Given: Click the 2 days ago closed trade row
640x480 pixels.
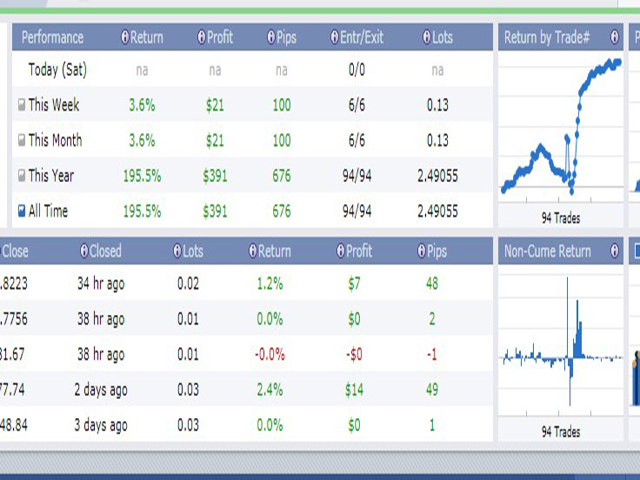Looking at the screenshot, I should [100, 390].
